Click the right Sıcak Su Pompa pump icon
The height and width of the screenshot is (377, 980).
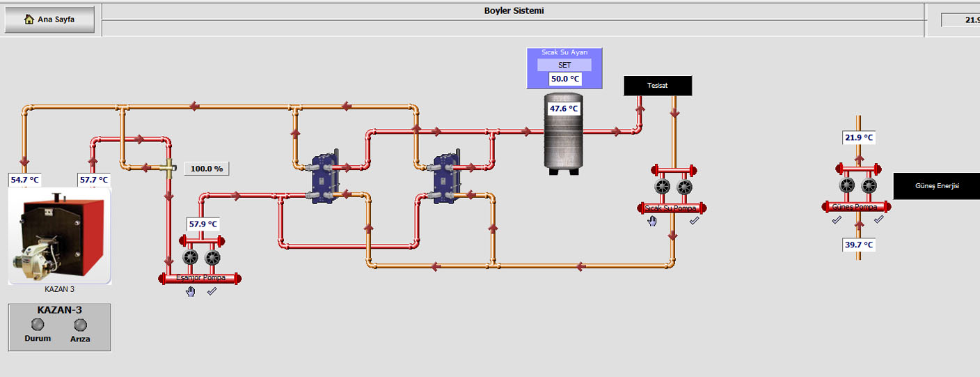point(685,187)
